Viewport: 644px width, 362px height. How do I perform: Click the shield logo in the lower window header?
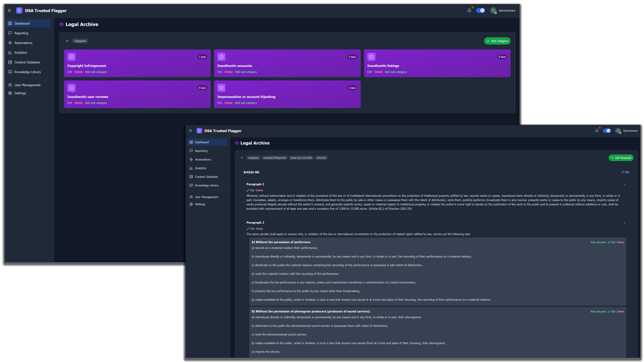point(199,131)
